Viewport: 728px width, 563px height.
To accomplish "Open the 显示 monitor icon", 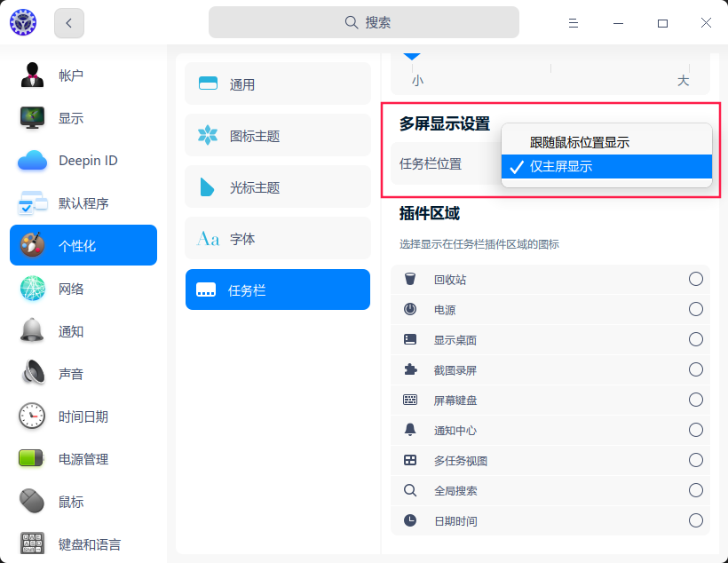I will (x=32, y=118).
